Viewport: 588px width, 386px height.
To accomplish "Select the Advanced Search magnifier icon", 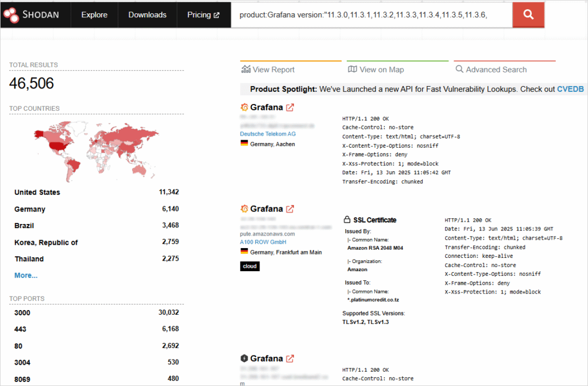I will 459,69.
